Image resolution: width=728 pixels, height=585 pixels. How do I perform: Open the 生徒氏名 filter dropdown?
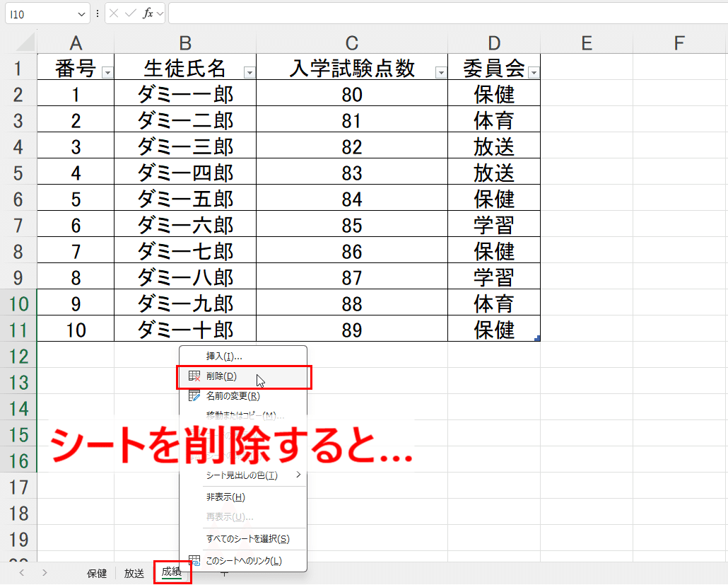click(x=249, y=72)
